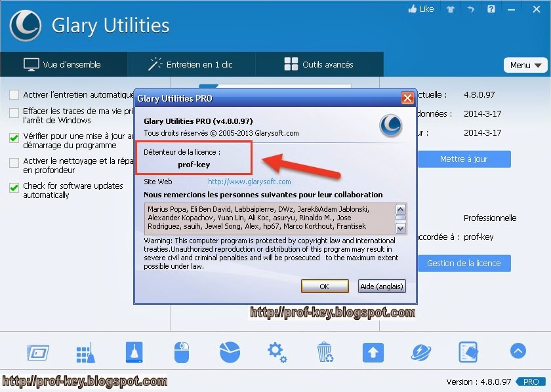Open the recycle bin Uninstall Manager icon
The height and width of the screenshot is (392, 551).
[325, 352]
